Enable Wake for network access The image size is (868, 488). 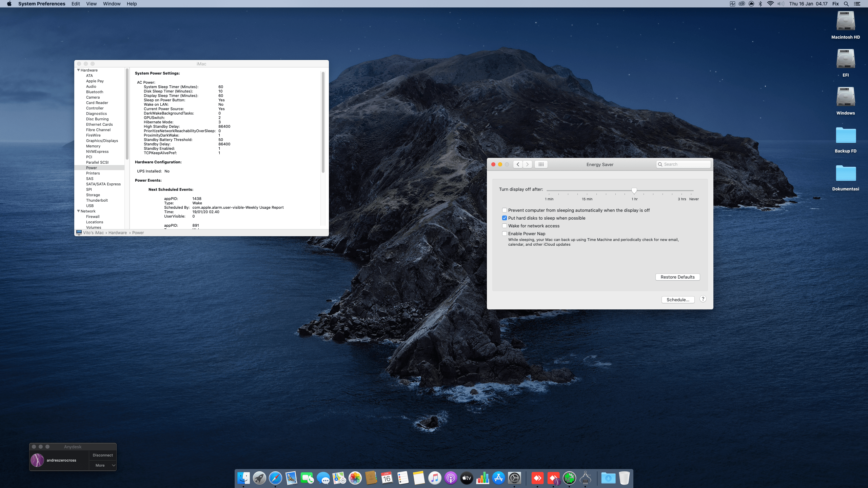505,226
